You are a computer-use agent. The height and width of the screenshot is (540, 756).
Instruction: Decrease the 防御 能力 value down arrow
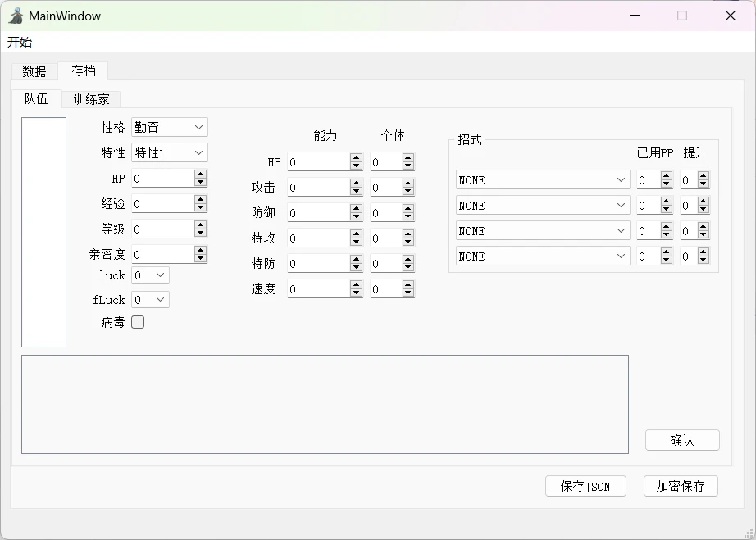[357, 217]
